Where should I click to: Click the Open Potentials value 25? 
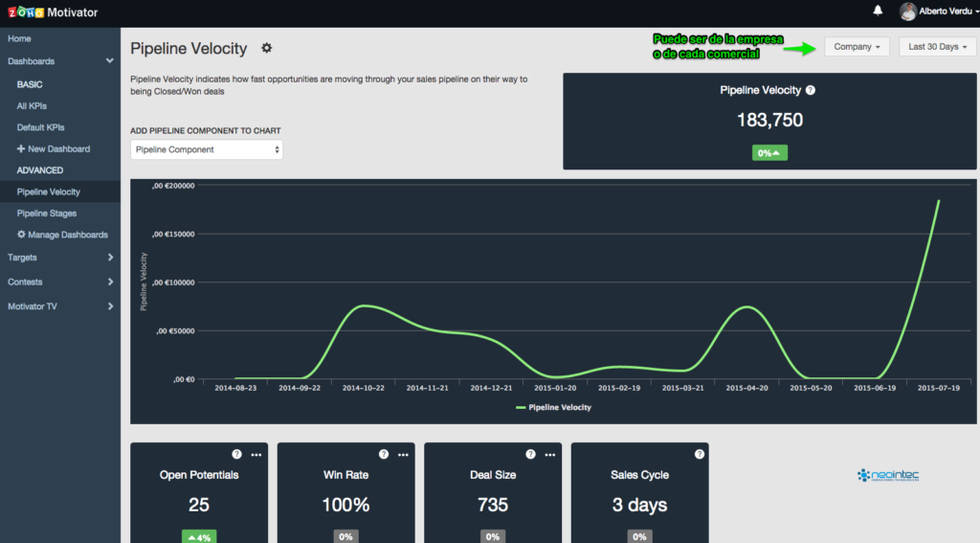[199, 505]
